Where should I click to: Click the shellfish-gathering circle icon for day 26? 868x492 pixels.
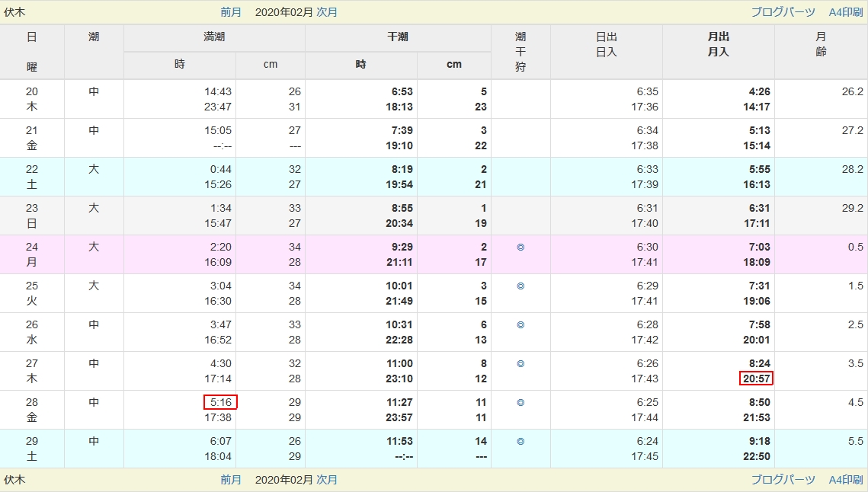point(520,325)
